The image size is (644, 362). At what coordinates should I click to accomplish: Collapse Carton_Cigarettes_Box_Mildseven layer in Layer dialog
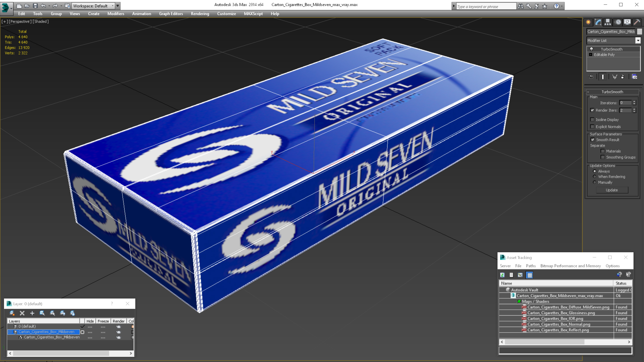point(10,332)
